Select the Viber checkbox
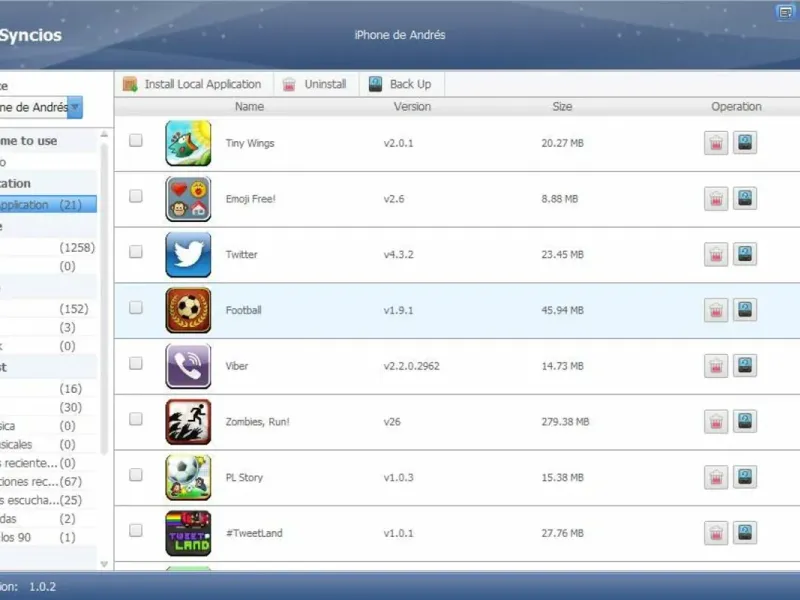This screenshot has height=600, width=800. tap(136, 363)
